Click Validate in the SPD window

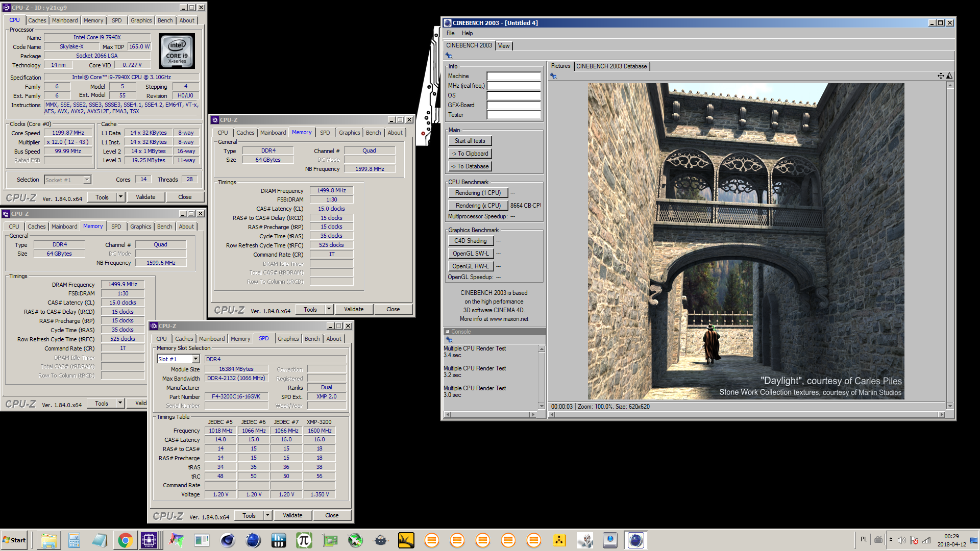[292, 515]
